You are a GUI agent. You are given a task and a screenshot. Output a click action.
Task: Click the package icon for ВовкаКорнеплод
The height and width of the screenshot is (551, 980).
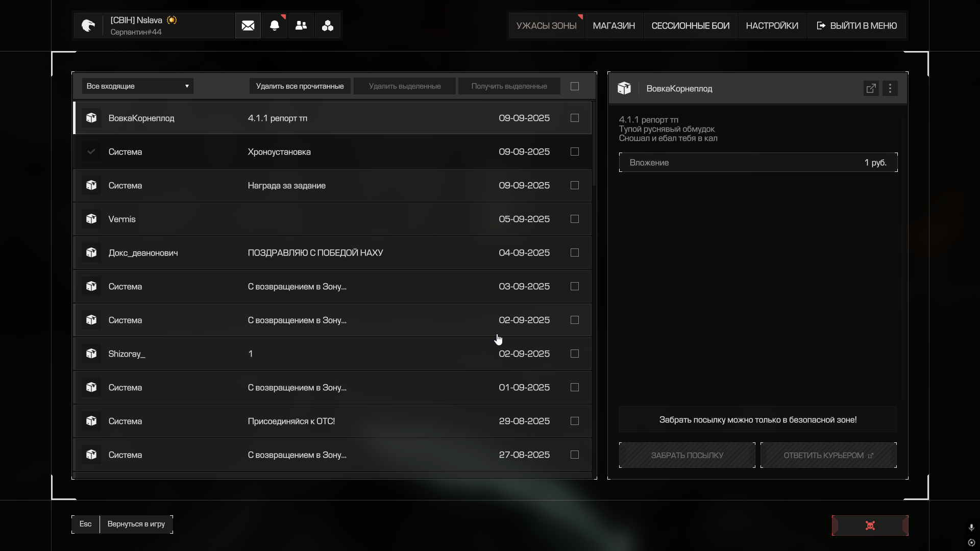point(91,118)
